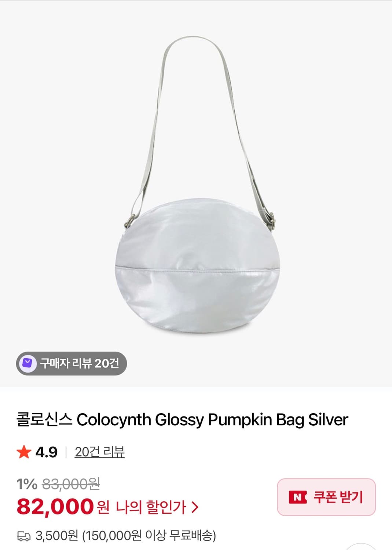392x550 pixels.
Task: Tap the purple shopping bag review icon
Action: (28, 363)
